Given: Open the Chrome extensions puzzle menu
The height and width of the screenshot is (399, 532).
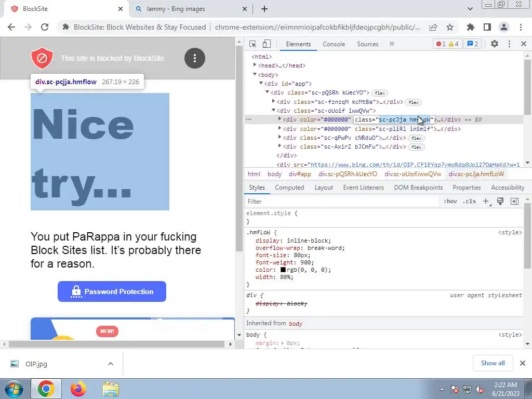Looking at the screenshot, I should point(471,27).
